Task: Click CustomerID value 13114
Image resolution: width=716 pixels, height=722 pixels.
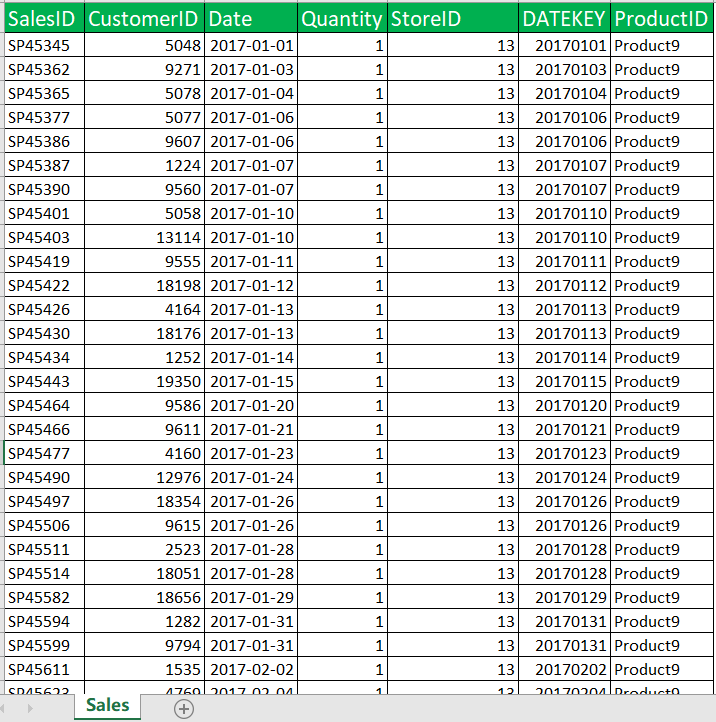Action: [x=145, y=237]
